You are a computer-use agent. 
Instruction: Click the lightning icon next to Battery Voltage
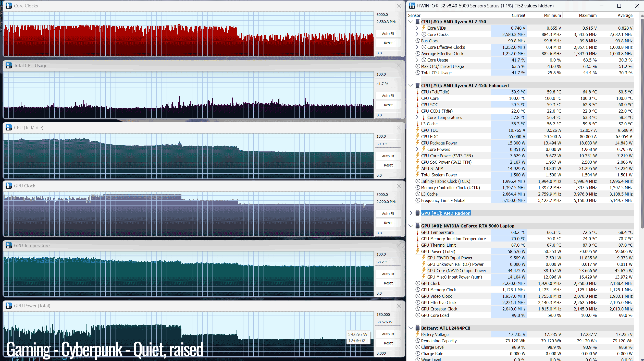[x=418, y=334]
